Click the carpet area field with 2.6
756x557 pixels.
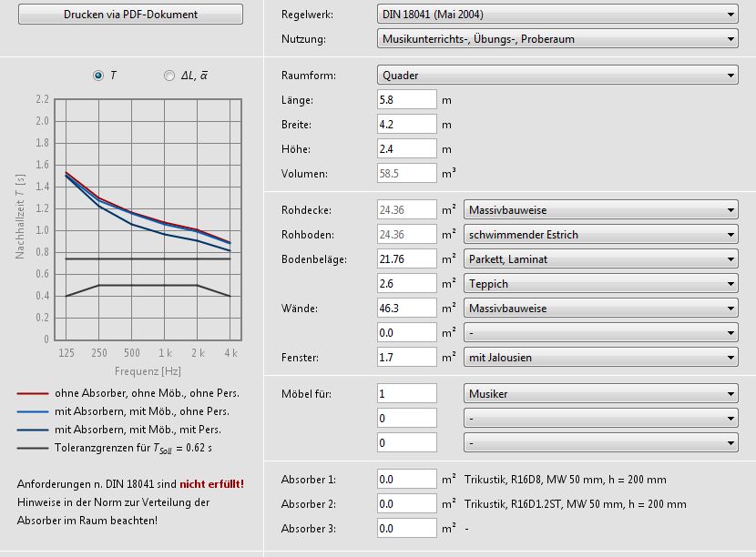coord(407,284)
